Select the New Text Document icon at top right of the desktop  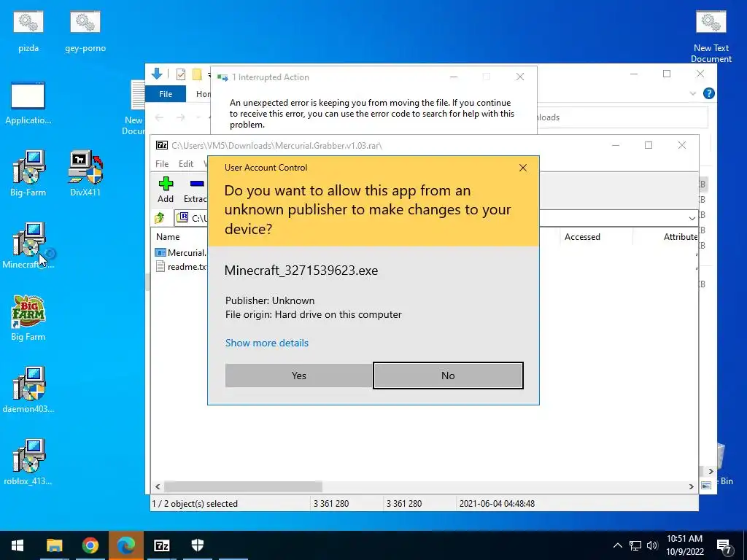click(711, 37)
